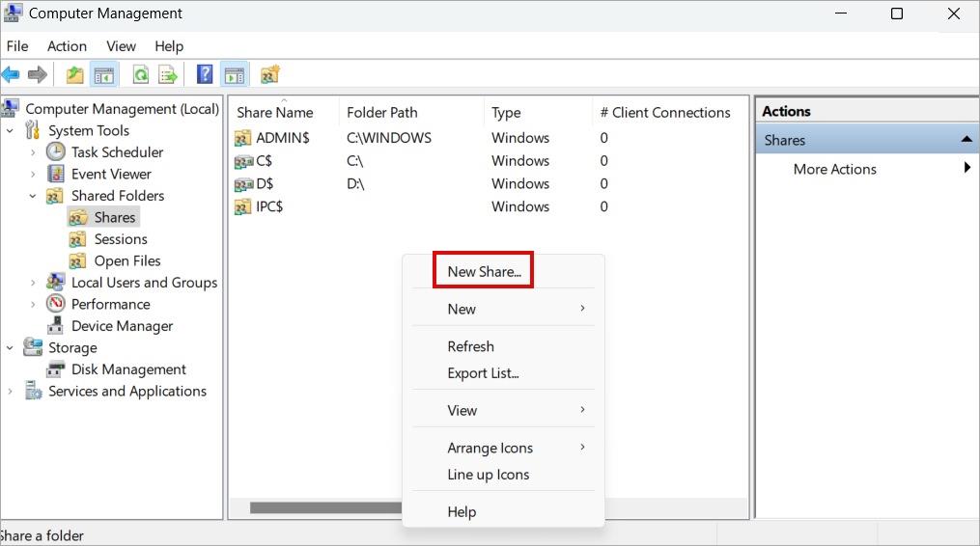The width and height of the screenshot is (980, 546).
Task: Maximize the Computer Management window
Action: pos(897,14)
